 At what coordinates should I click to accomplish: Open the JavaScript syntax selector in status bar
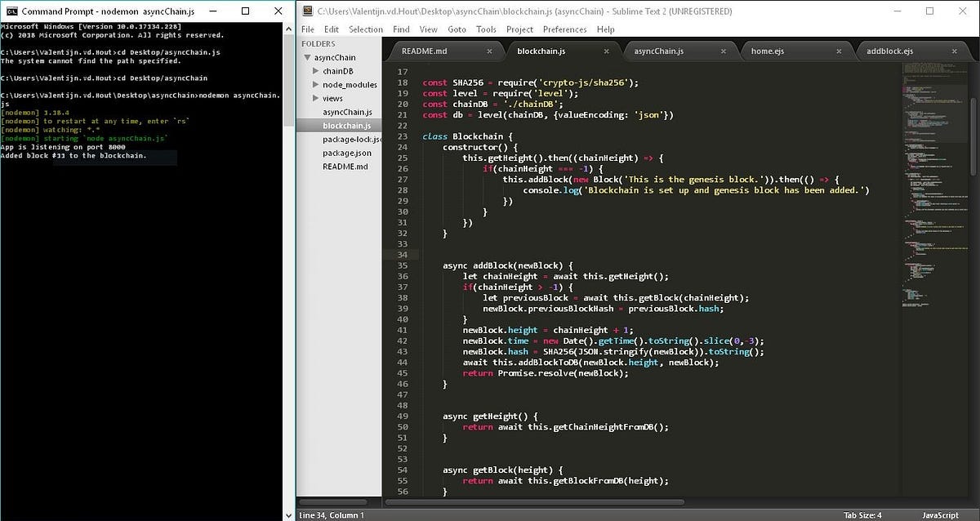[x=939, y=515]
